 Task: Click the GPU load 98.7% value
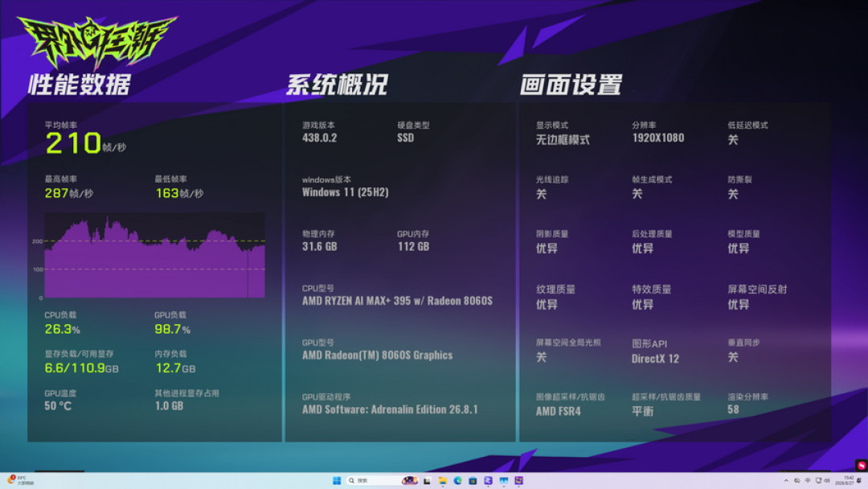pos(172,330)
